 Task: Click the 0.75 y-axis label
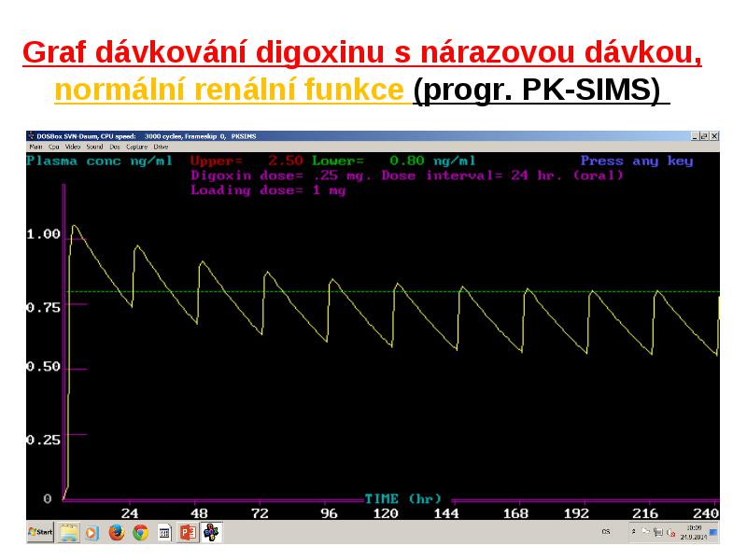(43, 308)
